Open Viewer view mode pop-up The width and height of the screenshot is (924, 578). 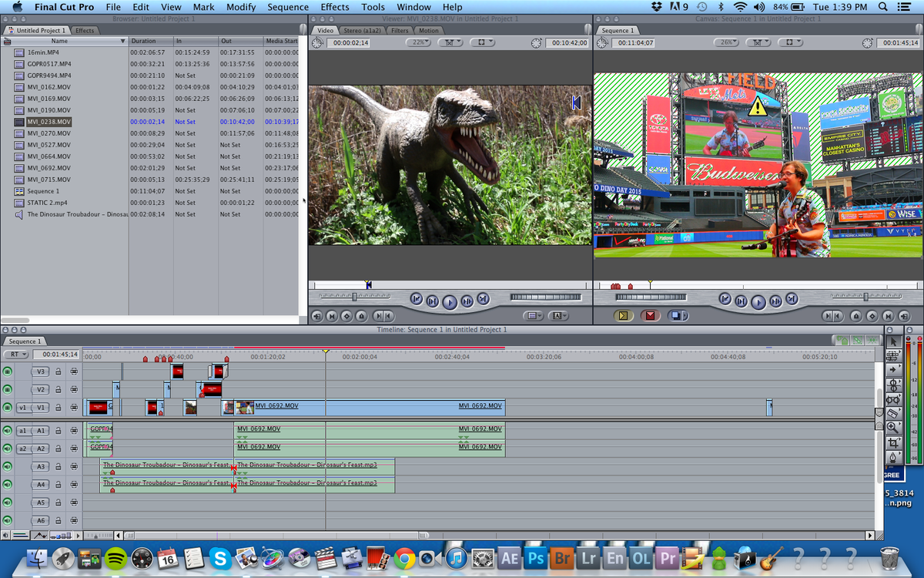click(x=483, y=42)
